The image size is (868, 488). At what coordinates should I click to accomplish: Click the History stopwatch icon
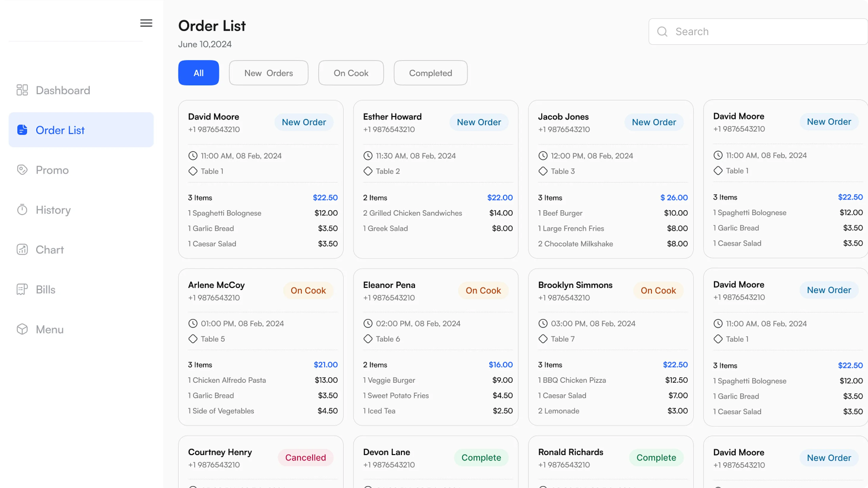coord(22,210)
